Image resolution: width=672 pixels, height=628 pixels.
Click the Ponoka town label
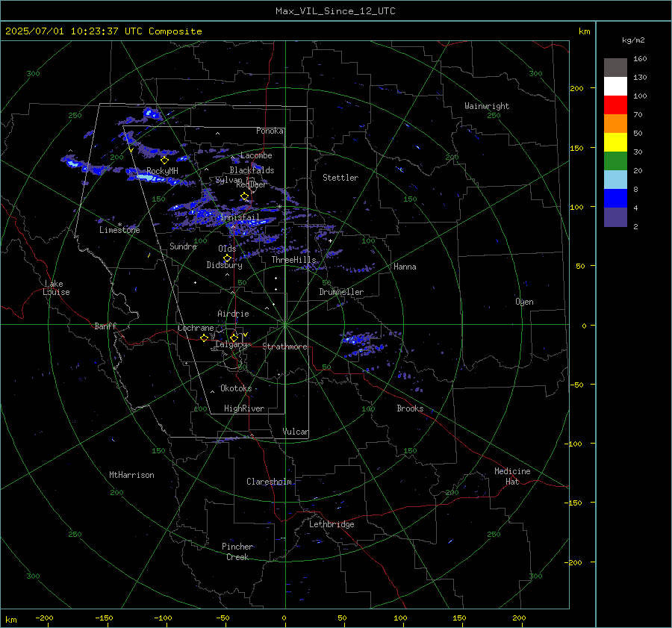tap(270, 131)
